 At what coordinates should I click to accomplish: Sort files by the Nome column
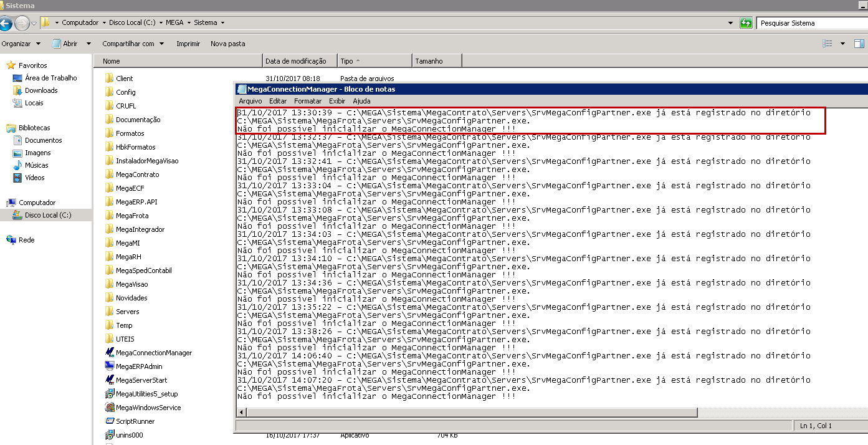[x=178, y=61]
